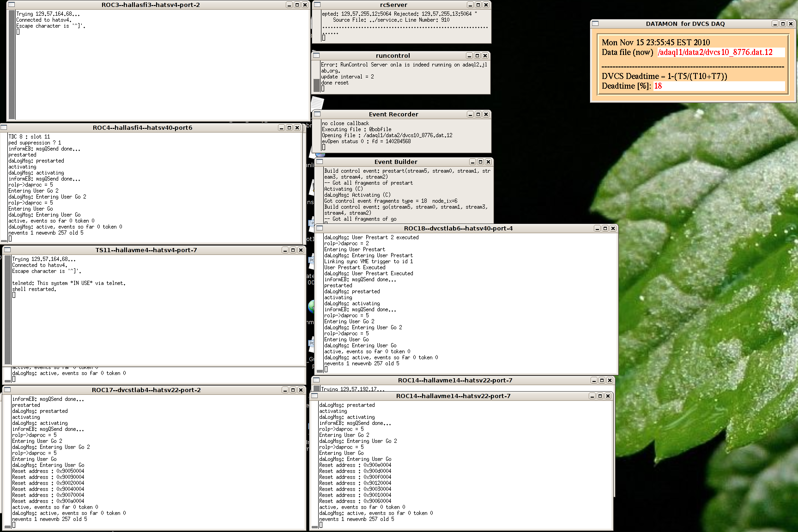Open window menu icon of ROC18--dvcstlab6 terminal
This screenshot has width=798, height=532.
point(319,228)
